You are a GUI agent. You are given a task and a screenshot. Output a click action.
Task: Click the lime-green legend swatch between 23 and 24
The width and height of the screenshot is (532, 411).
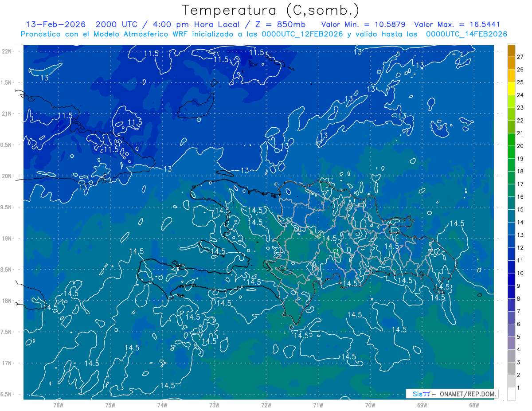tap(511, 102)
